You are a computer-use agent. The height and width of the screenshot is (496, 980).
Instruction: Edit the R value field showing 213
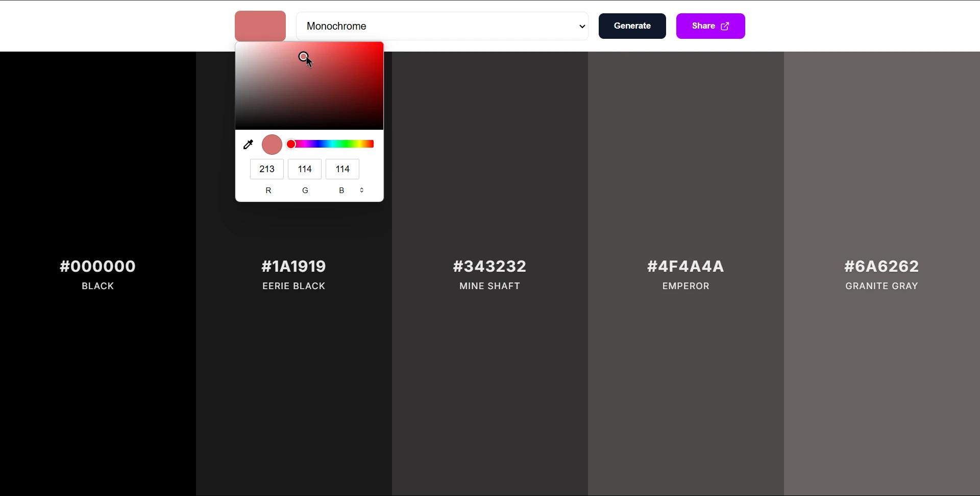[x=266, y=169]
